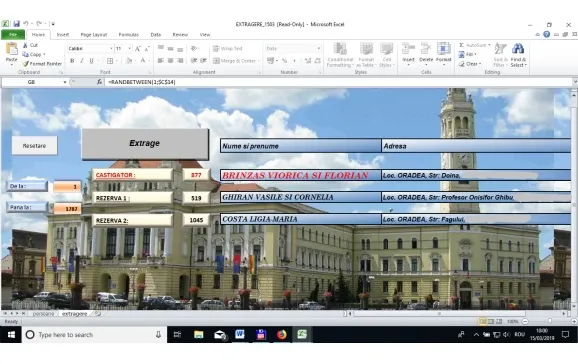The image size is (578, 364).
Task: Click the Undo arrow in Quick Access
Action: 26,24
